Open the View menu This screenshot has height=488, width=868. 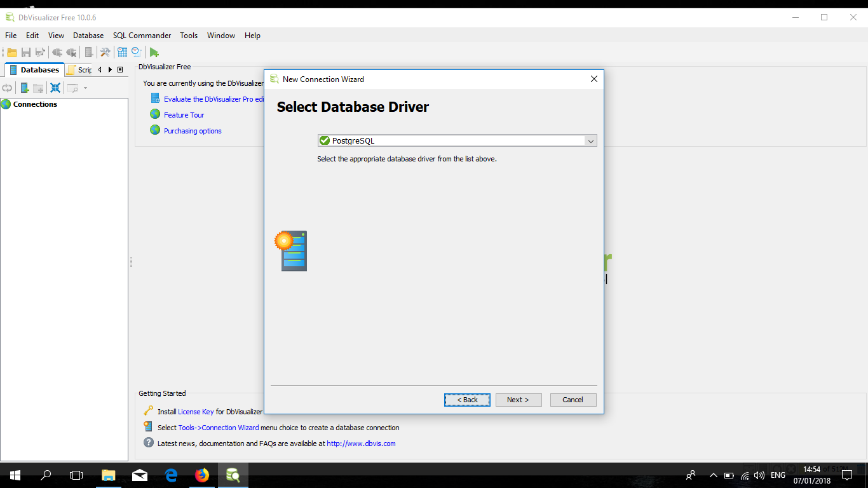click(56, 36)
